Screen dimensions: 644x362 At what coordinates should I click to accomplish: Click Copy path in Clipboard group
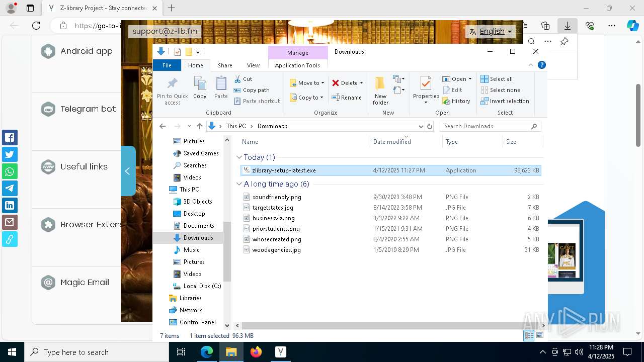click(252, 90)
